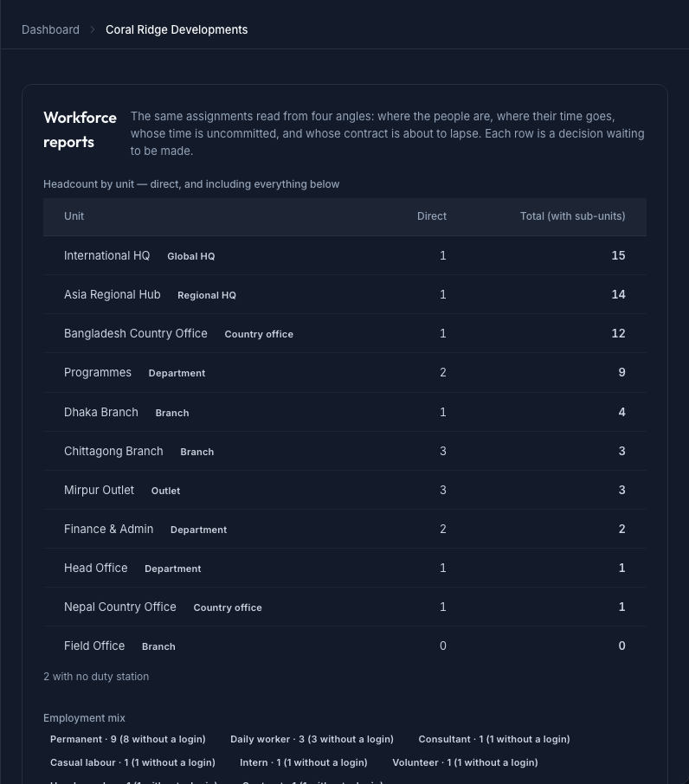Click the Coral Ridge Developments breadcrumb
Screen dimensions: 689x784
pyautogui.click(x=177, y=30)
